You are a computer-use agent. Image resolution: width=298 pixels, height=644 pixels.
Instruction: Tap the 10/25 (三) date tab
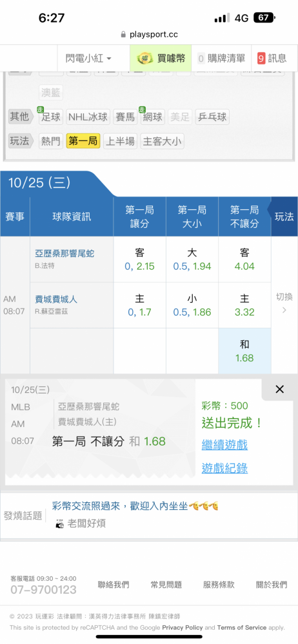(x=39, y=183)
